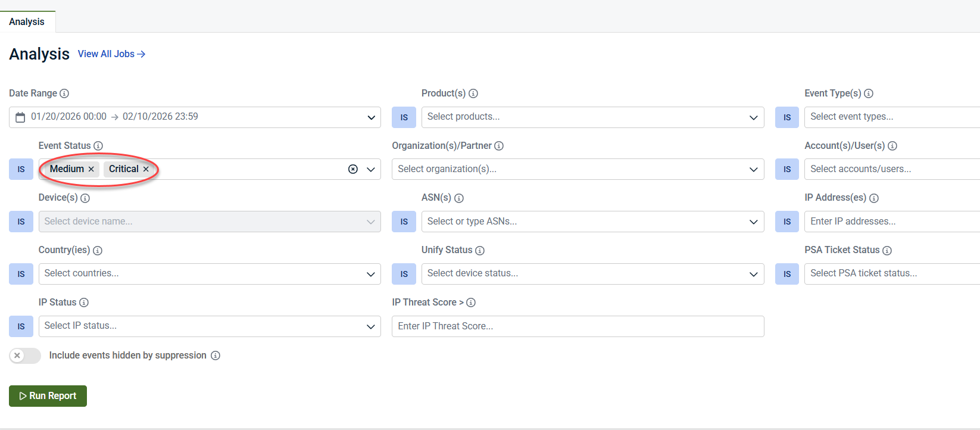This screenshot has width=980, height=430.
Task: Switch to the Analysis tab
Action: click(27, 21)
